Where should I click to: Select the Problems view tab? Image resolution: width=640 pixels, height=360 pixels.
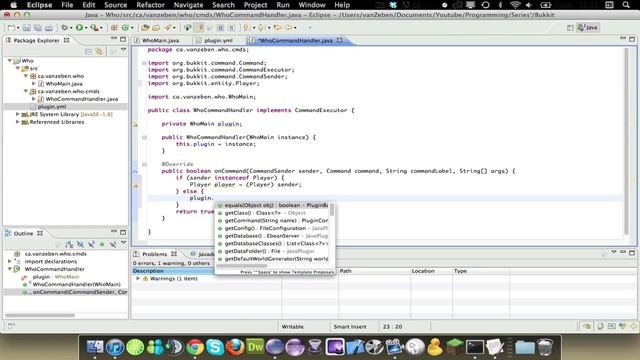coord(154,254)
